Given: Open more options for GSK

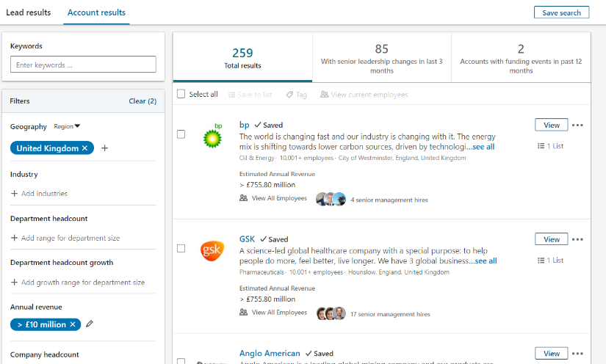Looking at the screenshot, I should (x=577, y=239).
